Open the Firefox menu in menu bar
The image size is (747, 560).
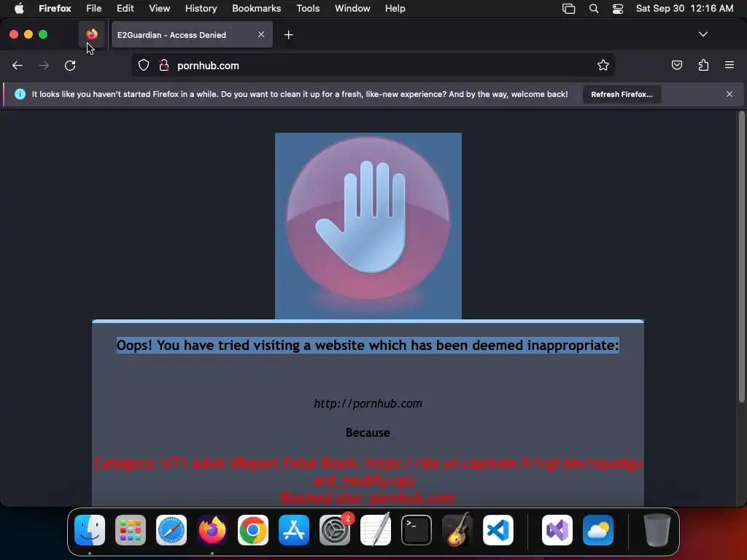[55, 8]
